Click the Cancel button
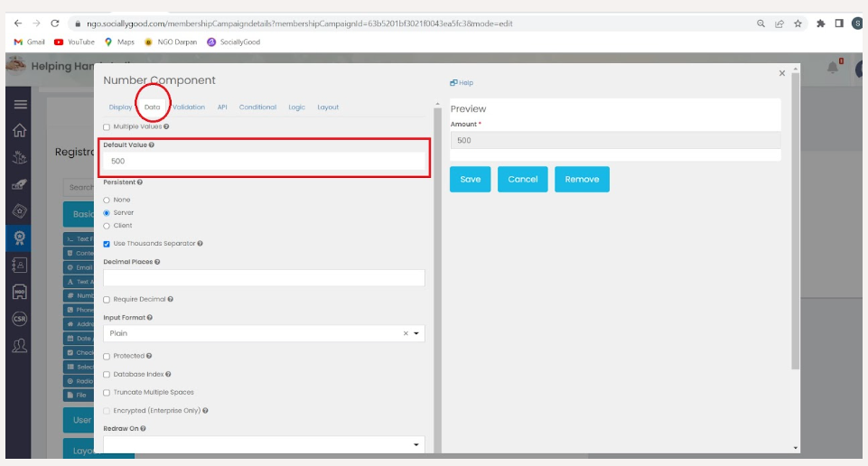Image resolution: width=868 pixels, height=466 pixels. pos(523,180)
